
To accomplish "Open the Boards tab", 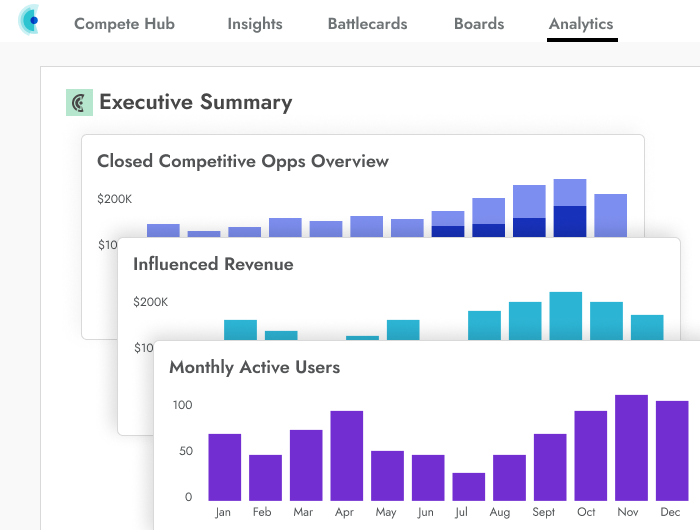I will click(478, 24).
